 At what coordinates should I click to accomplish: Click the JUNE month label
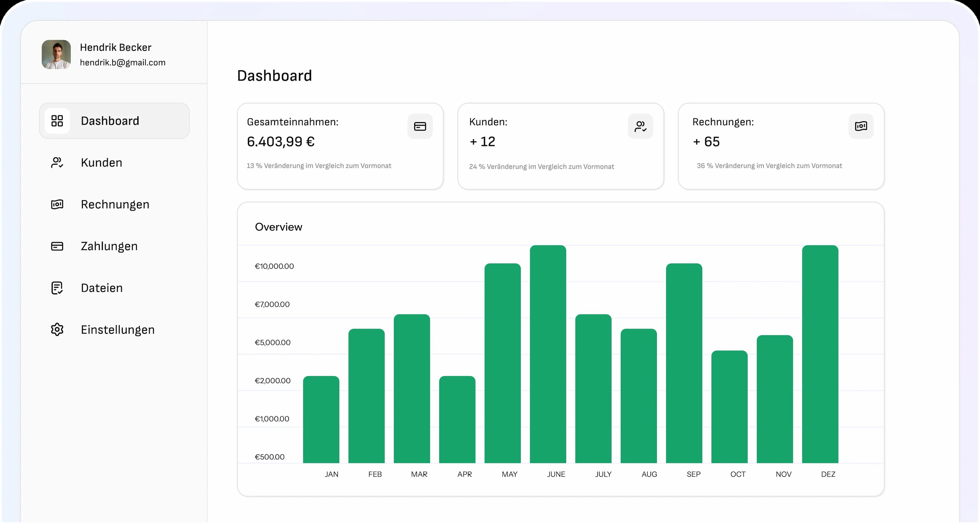556,474
